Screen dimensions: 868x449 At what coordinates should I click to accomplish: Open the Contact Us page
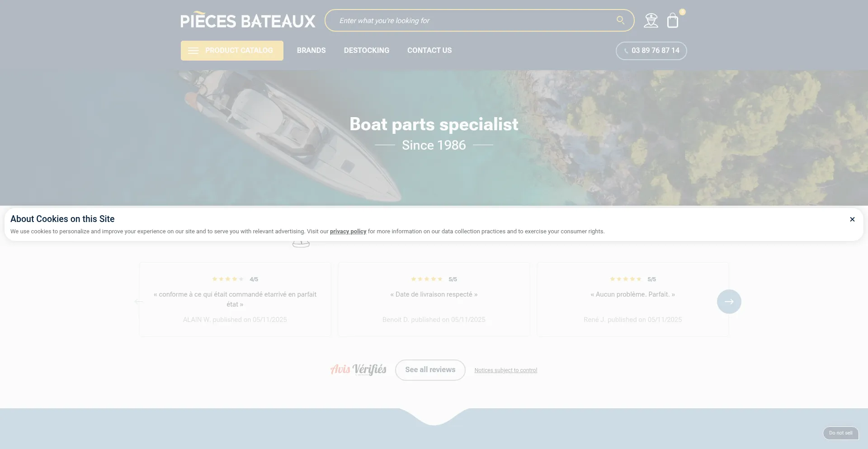[x=429, y=50]
